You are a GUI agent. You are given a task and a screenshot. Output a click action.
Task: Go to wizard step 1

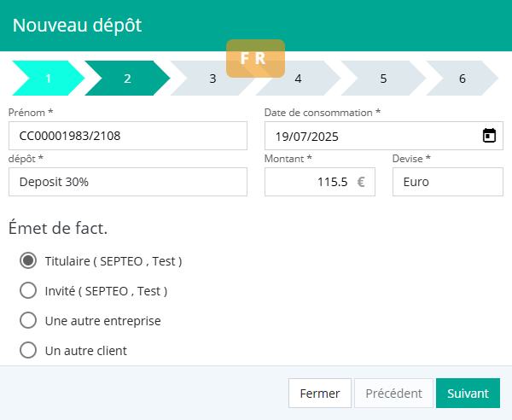point(47,79)
